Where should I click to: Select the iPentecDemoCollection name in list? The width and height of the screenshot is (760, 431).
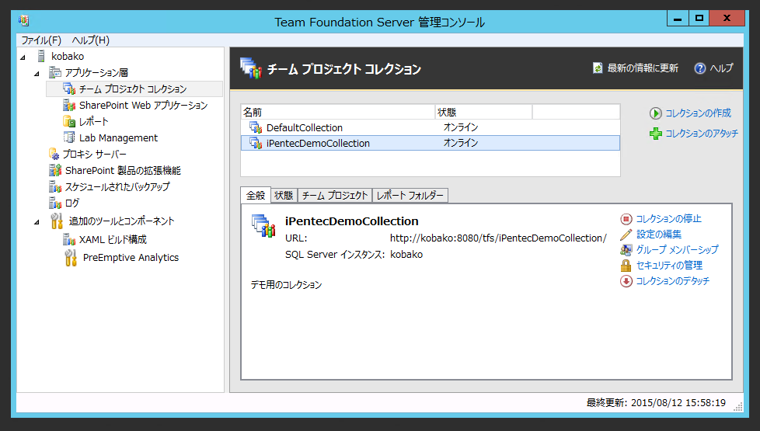coord(318,144)
